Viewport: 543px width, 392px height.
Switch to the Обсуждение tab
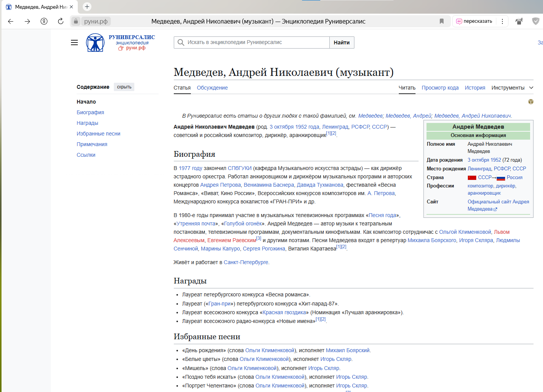[212, 88]
